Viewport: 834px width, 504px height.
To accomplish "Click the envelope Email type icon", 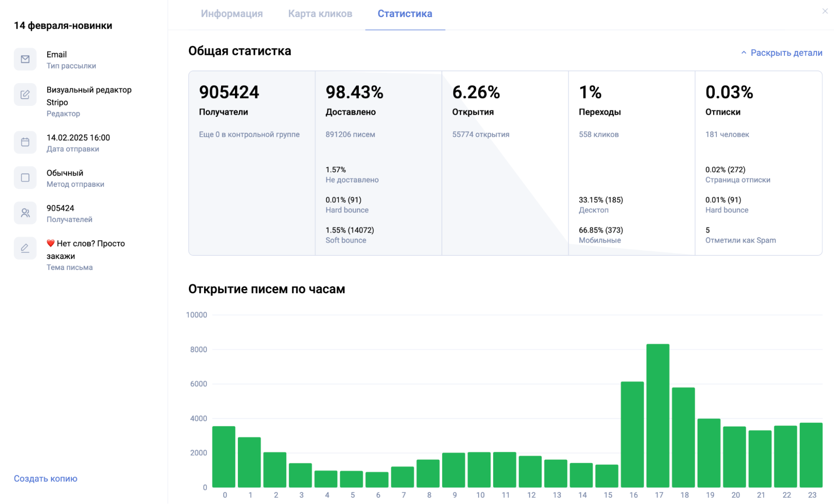I will (25, 59).
